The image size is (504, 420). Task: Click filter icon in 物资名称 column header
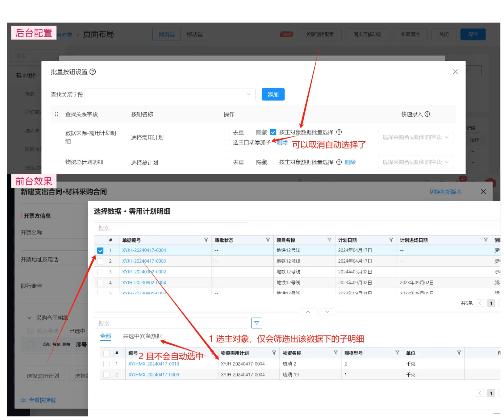tap(335, 353)
